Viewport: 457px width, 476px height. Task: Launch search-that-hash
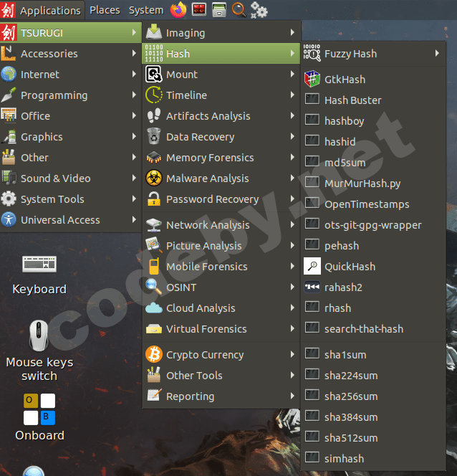tap(373, 328)
